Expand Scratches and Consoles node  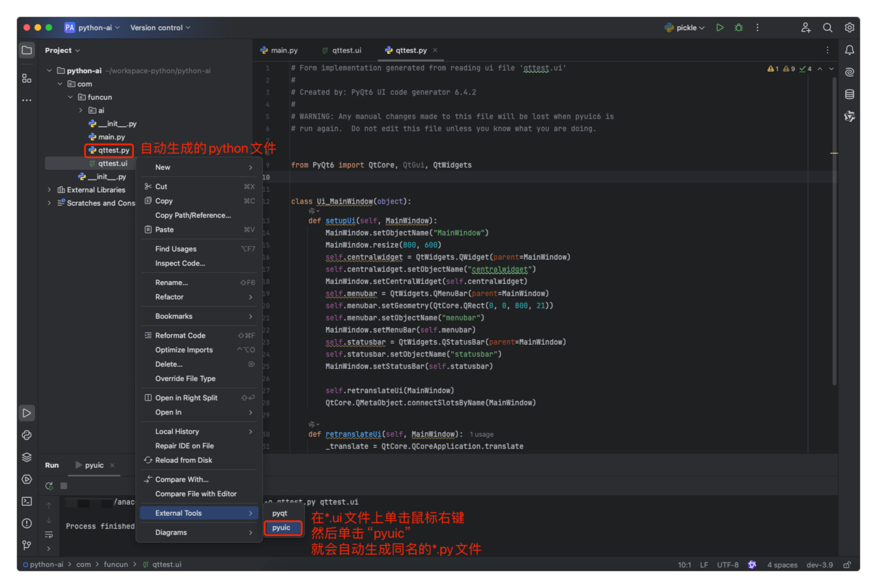[49, 203]
